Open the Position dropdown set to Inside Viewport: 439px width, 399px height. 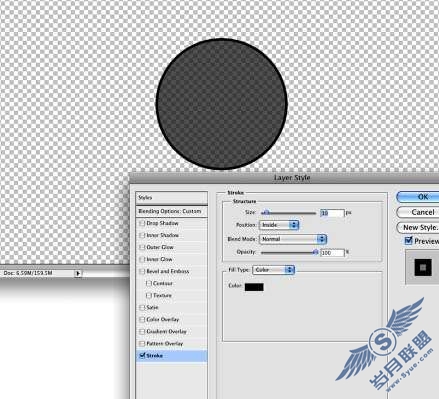pyautogui.click(x=279, y=225)
